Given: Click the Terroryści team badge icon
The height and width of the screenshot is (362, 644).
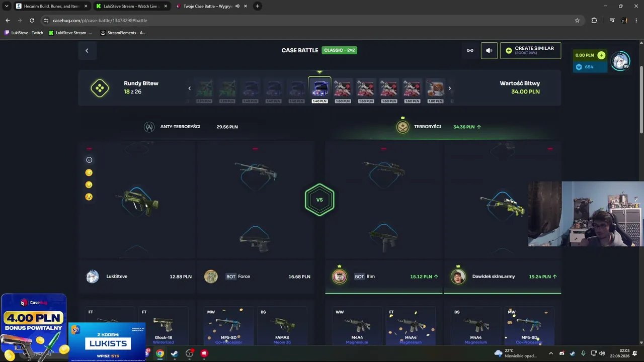Looking at the screenshot, I should [403, 127].
